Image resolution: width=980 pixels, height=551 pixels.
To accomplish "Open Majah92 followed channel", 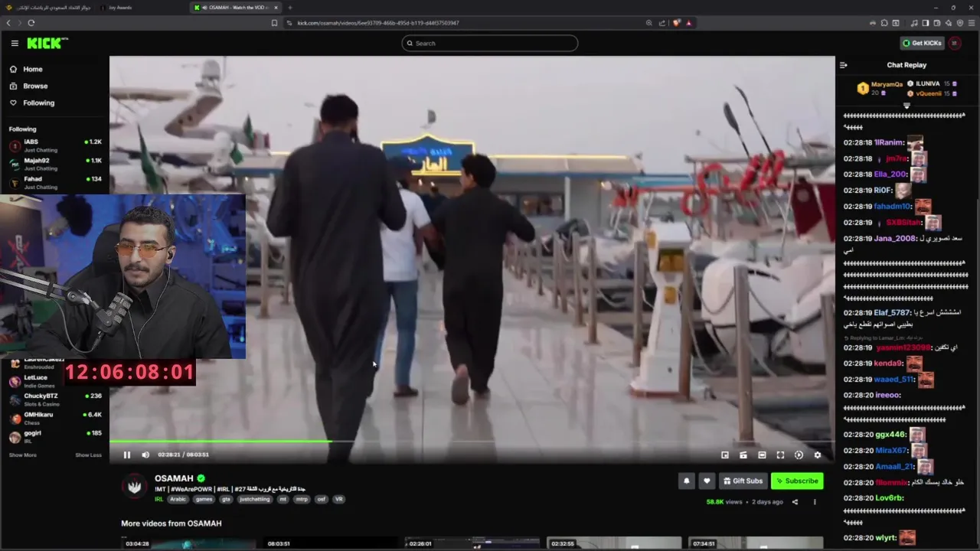I will pyautogui.click(x=55, y=164).
